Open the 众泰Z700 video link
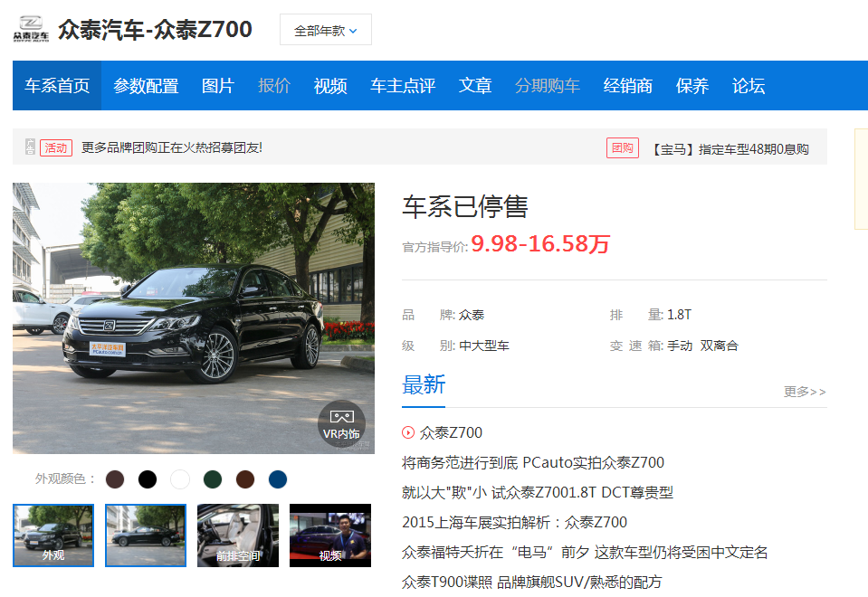868x597 pixels. coord(451,432)
